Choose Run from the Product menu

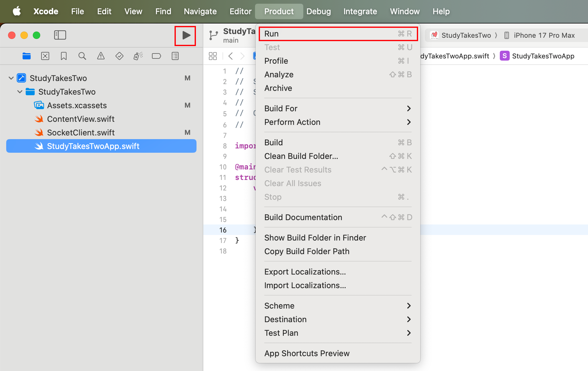coord(338,34)
